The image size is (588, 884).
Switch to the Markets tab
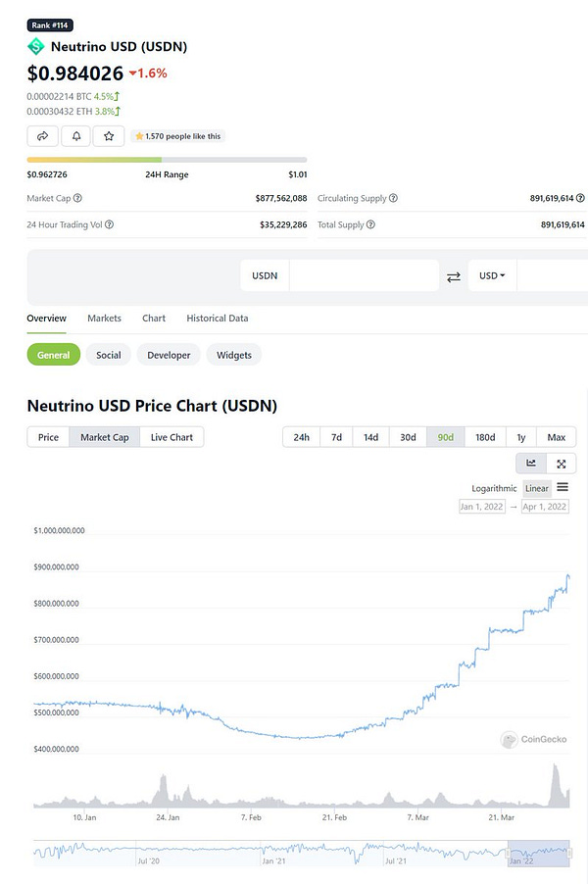pyautogui.click(x=104, y=318)
